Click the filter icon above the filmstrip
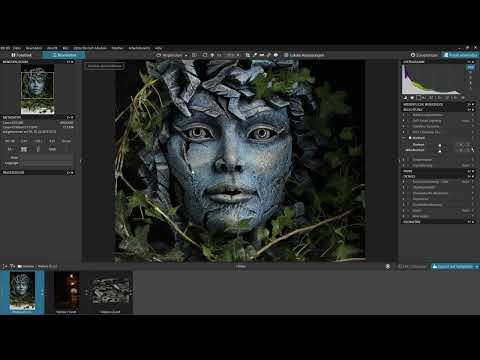The image size is (480, 360). 12,266
